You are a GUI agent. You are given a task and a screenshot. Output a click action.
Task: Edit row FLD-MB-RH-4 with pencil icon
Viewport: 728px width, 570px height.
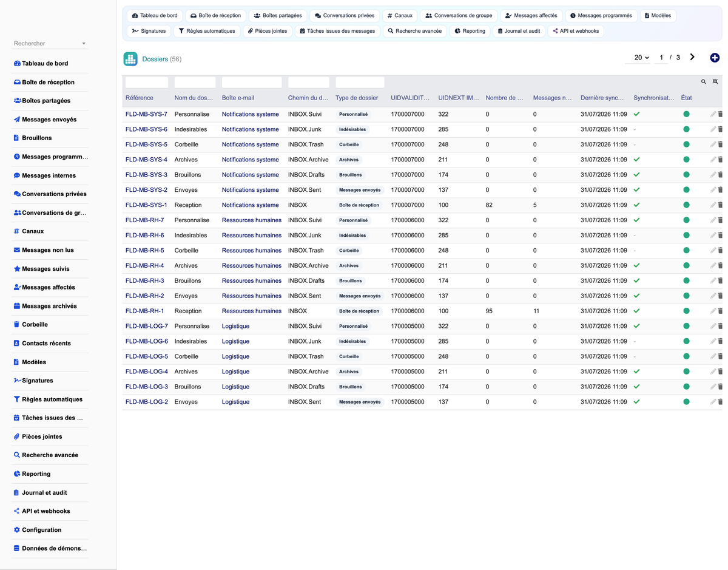tap(713, 265)
